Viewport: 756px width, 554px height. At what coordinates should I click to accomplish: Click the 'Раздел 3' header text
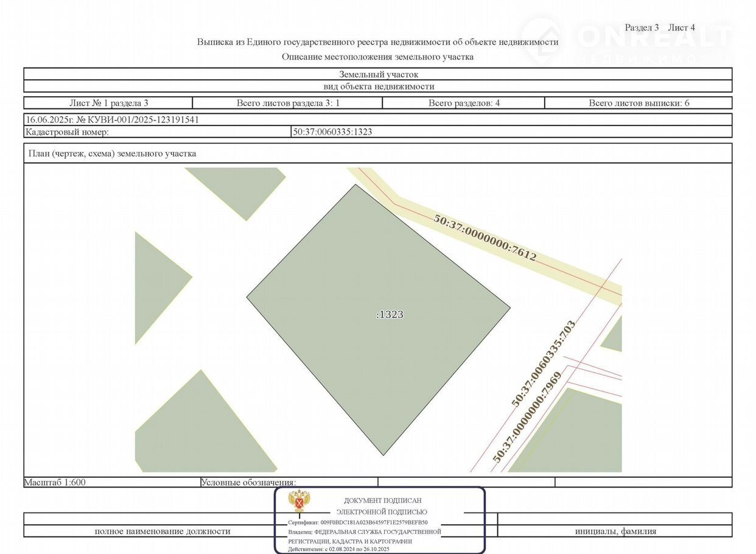[642, 27]
